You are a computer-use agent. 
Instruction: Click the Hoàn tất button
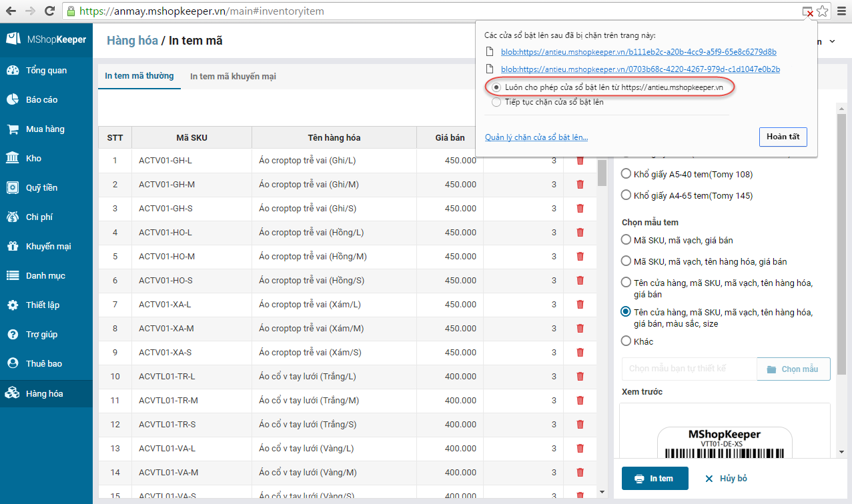click(783, 137)
